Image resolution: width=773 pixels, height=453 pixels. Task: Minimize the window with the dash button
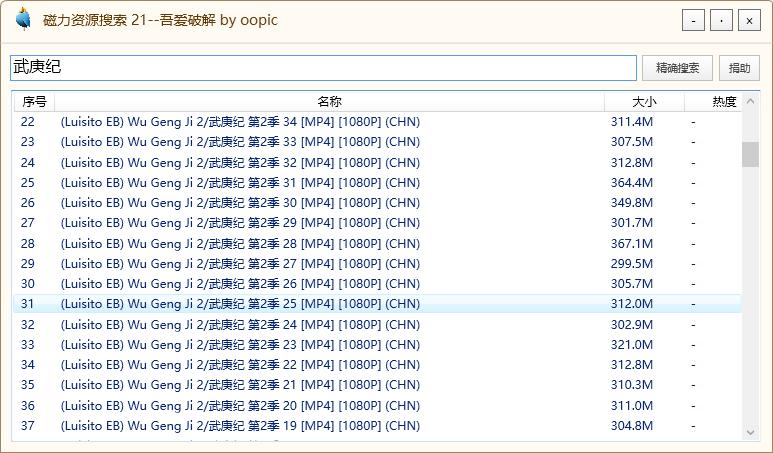tap(693, 21)
